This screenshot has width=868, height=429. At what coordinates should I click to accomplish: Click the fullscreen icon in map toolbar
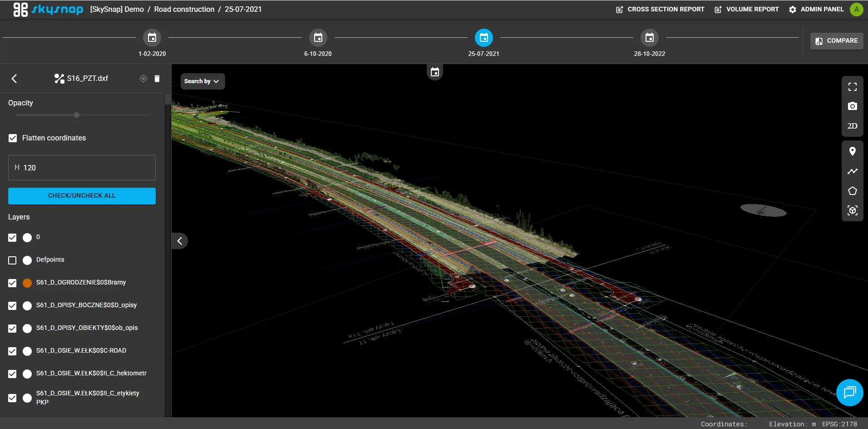[x=852, y=87]
